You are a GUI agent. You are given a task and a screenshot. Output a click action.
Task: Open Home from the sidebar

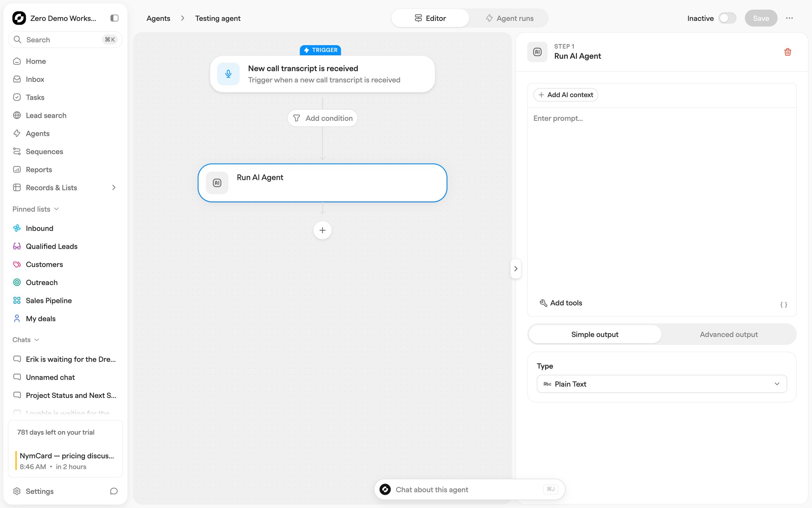65,61
